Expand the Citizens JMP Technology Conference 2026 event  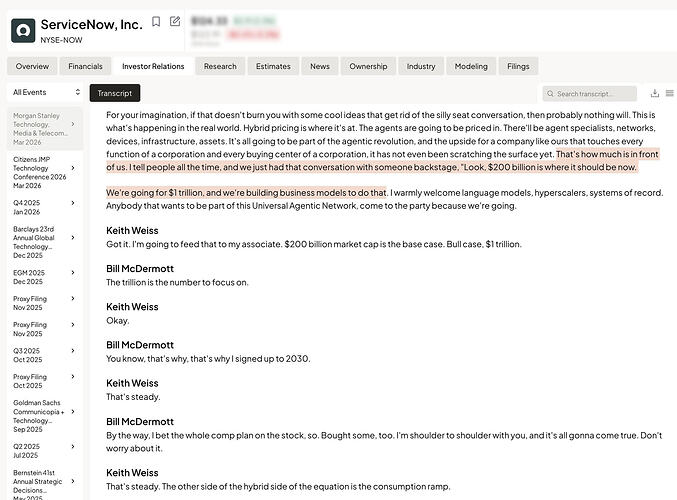pos(73,168)
